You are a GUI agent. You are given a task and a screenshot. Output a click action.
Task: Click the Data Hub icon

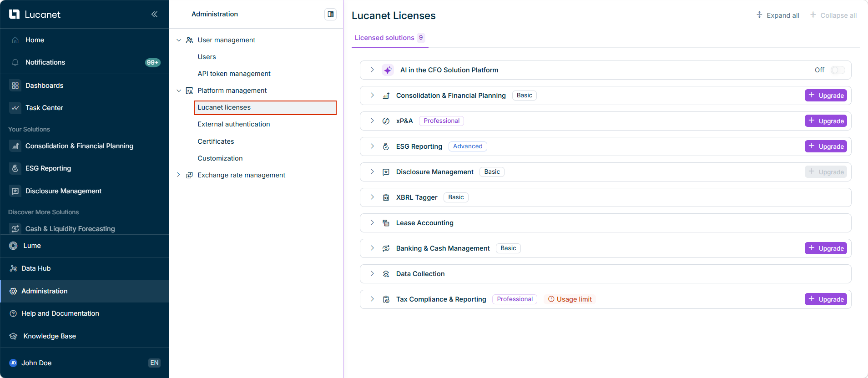tap(14, 268)
